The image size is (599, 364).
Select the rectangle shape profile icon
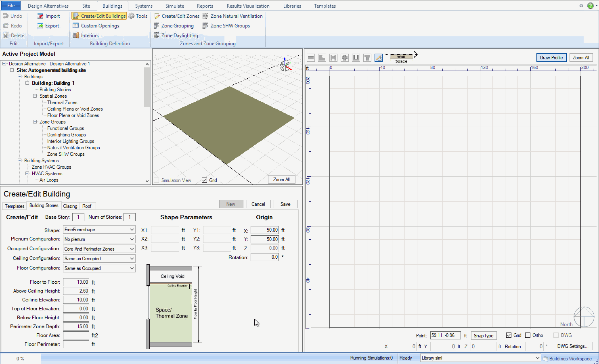311,58
